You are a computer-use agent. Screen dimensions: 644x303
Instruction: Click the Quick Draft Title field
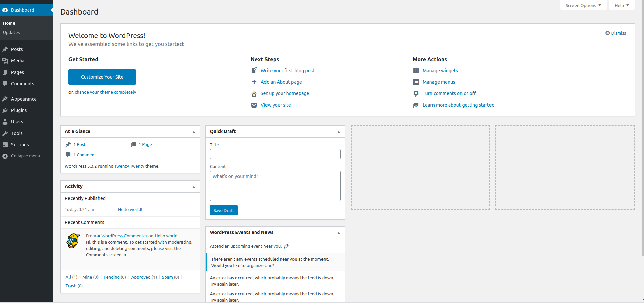(275, 154)
